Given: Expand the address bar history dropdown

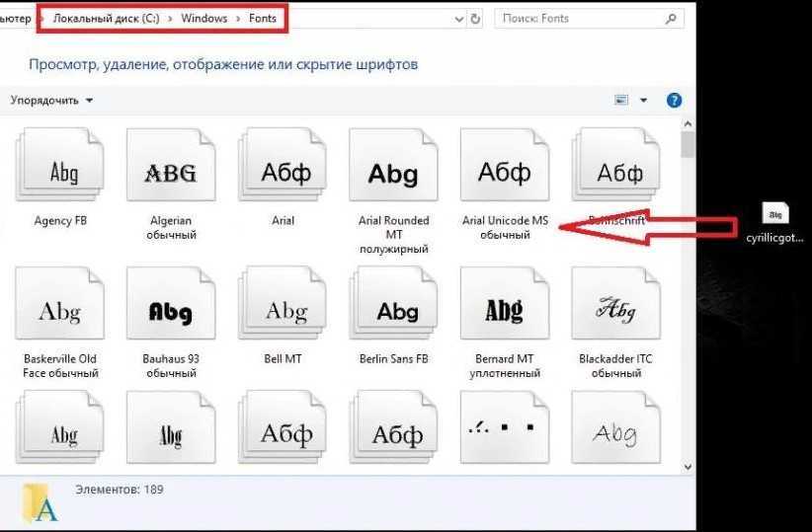Looking at the screenshot, I should (458, 19).
